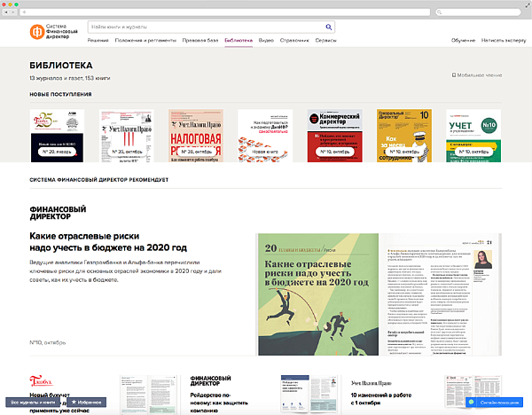The width and height of the screenshot is (532, 415).
Task: Open Главбух № 20 cover
Action: 57,136
